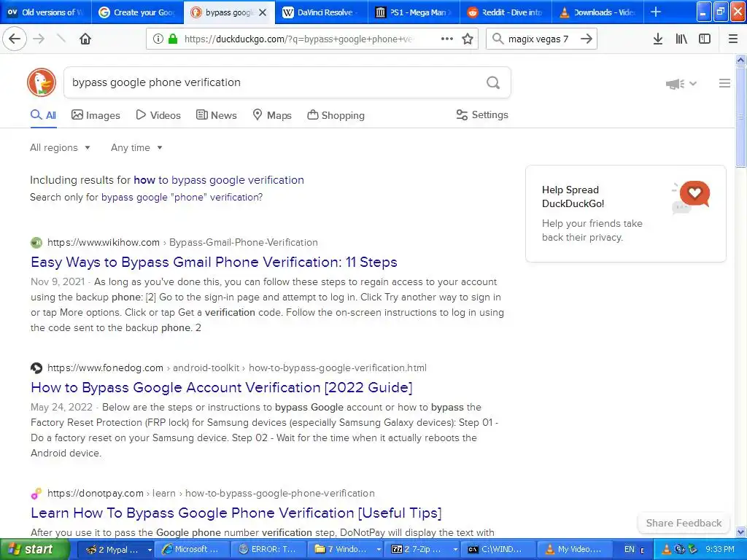This screenshot has width=747, height=560.
Task: Select the Videos search category
Action: (158, 115)
